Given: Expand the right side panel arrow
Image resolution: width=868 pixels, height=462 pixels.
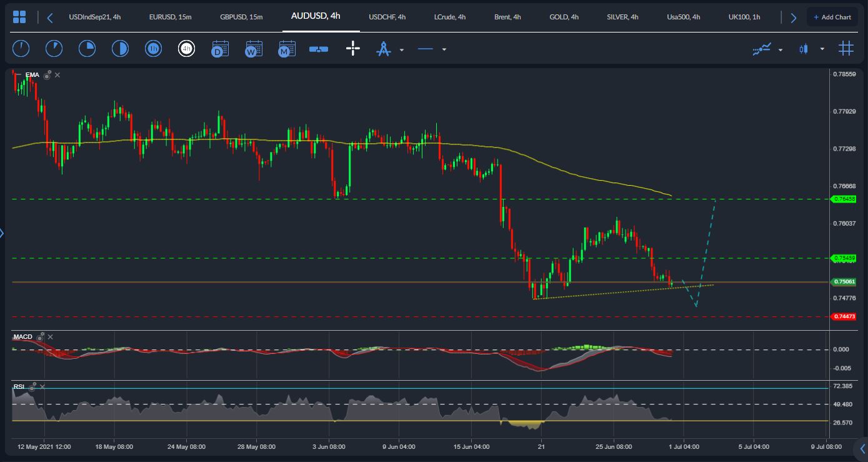Looking at the screenshot, I should click(x=863, y=448).
